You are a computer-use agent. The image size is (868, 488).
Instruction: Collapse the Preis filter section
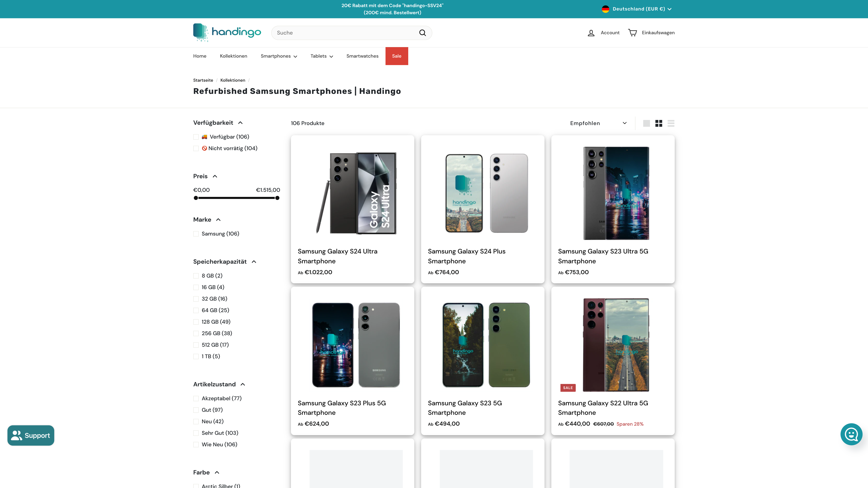[x=205, y=176]
